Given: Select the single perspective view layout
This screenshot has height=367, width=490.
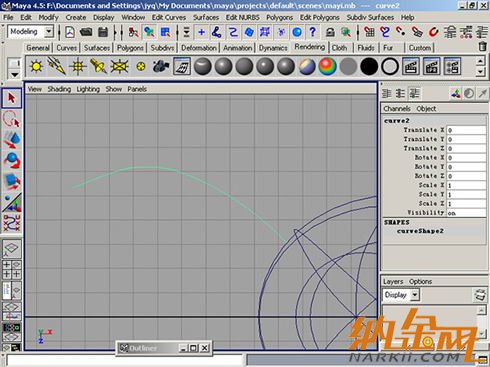Looking at the screenshot, I should 12,249.
